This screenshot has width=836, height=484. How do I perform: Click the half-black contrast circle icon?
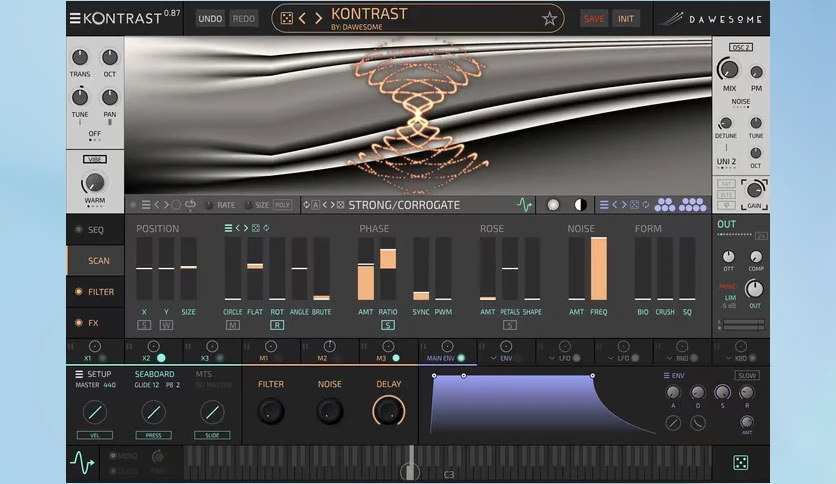581,205
